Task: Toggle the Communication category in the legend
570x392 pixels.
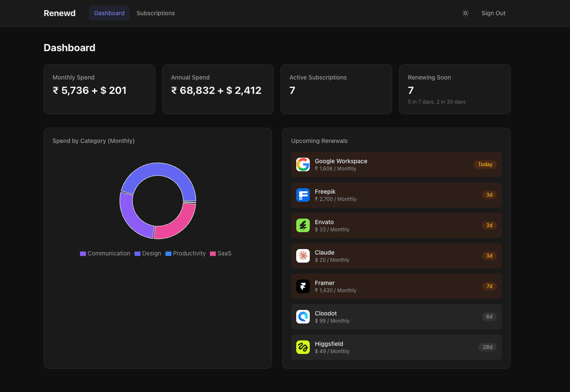Action: pyautogui.click(x=105, y=253)
